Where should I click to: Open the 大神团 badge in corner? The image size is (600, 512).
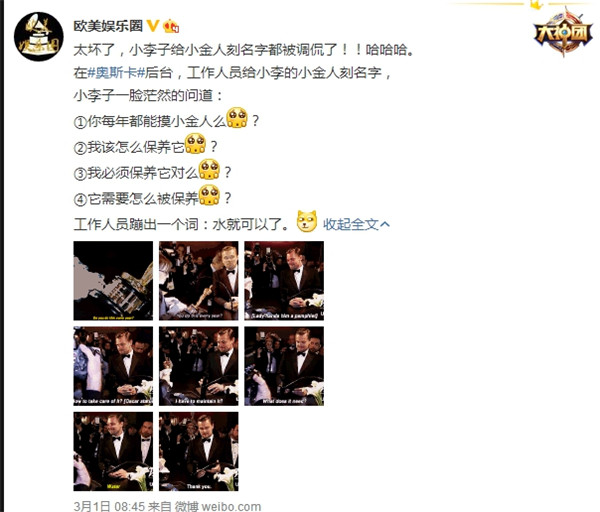pyautogui.click(x=563, y=32)
